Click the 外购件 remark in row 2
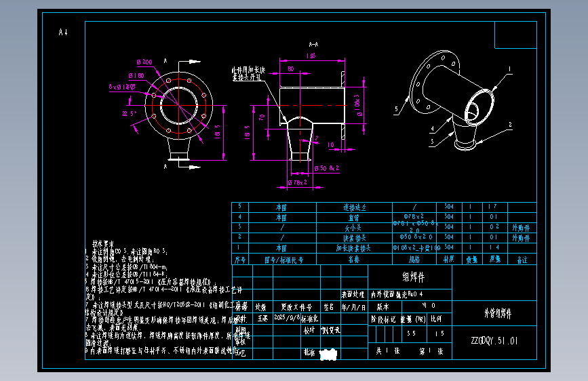The width and height of the screenshot is (588, 381). click(x=521, y=238)
